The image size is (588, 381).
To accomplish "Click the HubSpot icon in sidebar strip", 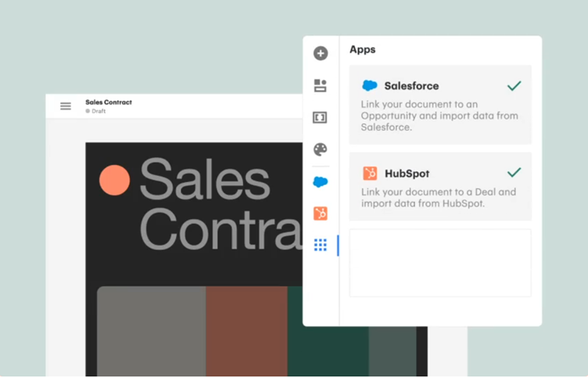I will [x=321, y=214].
